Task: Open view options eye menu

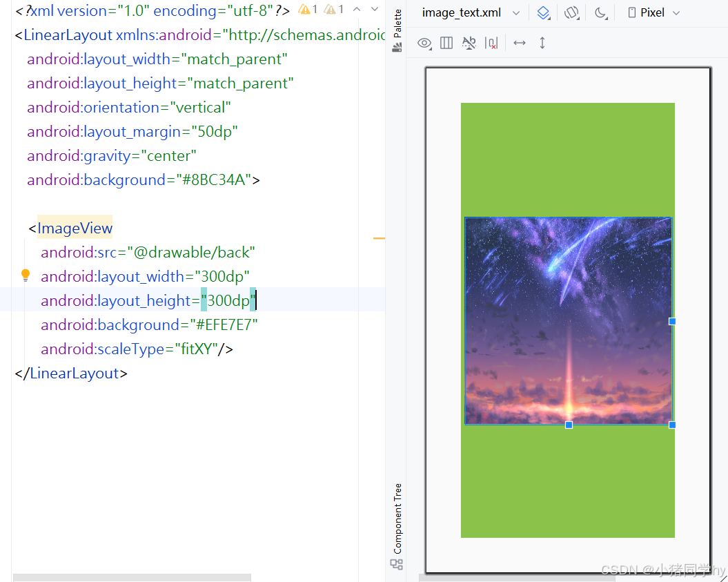Action: (424, 43)
